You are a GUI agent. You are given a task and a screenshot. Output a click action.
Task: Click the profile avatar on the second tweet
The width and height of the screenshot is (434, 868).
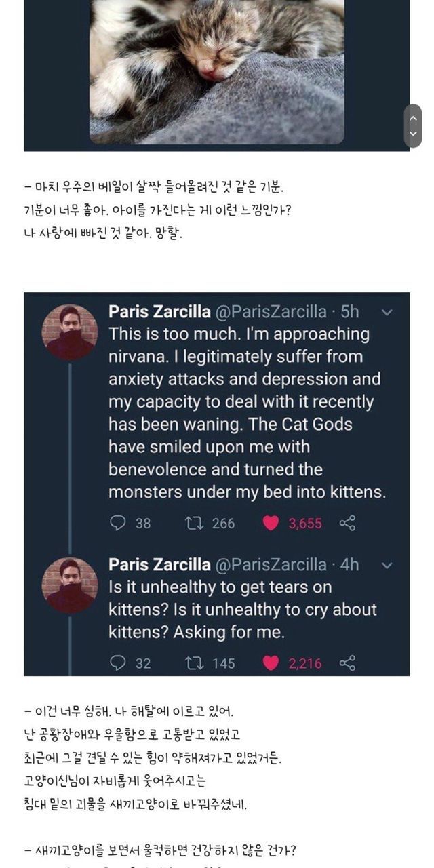(70, 585)
